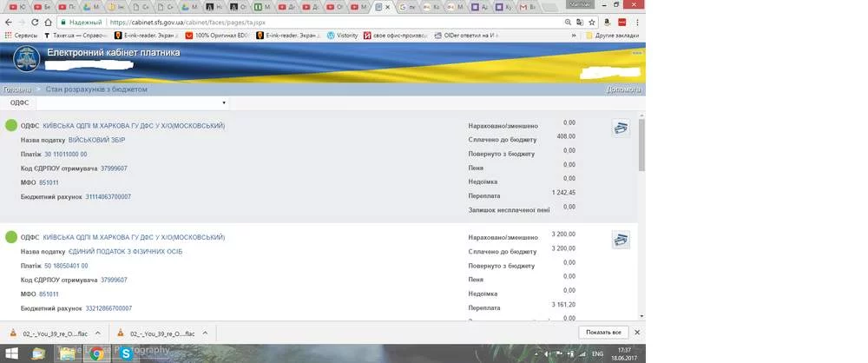
Task: Click the Показать все downloads button
Action: pos(603,333)
